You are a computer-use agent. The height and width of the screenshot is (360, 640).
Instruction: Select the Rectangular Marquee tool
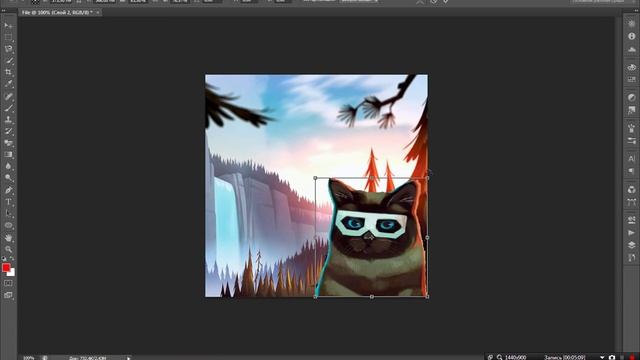[8, 37]
